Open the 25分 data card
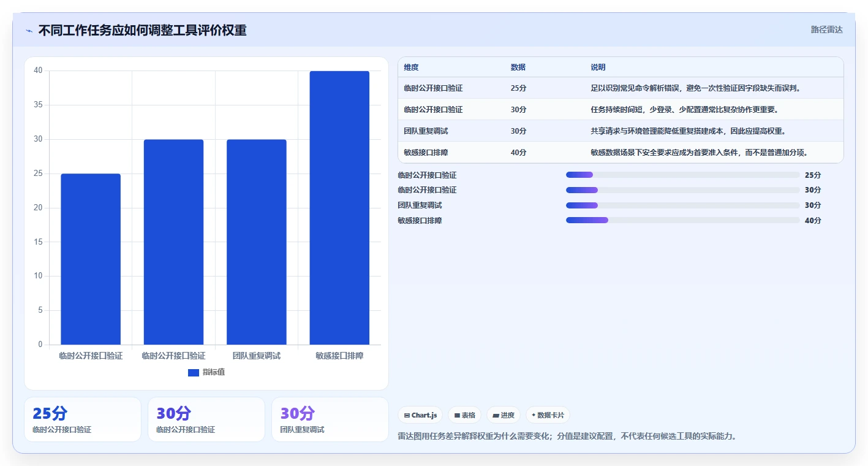The image size is (868, 466). 83,419
